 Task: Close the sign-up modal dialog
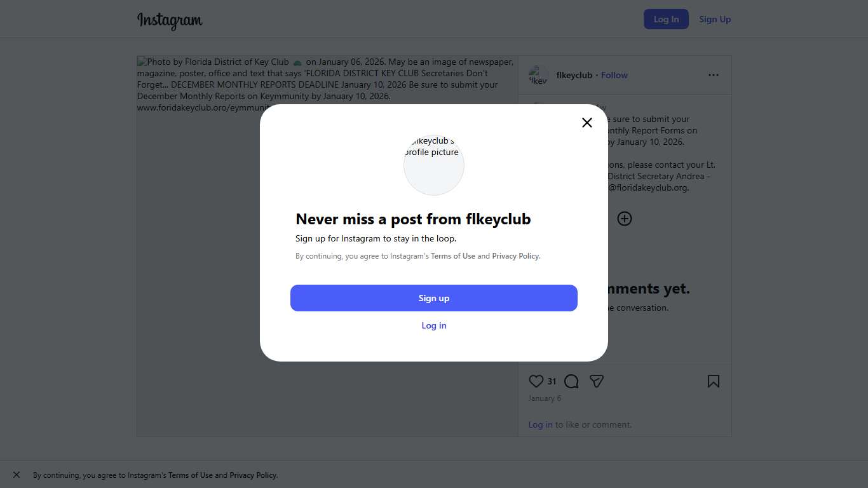[x=587, y=123]
